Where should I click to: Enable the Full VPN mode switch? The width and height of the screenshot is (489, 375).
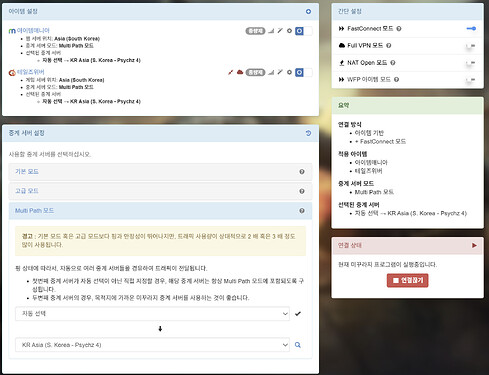coord(471,46)
